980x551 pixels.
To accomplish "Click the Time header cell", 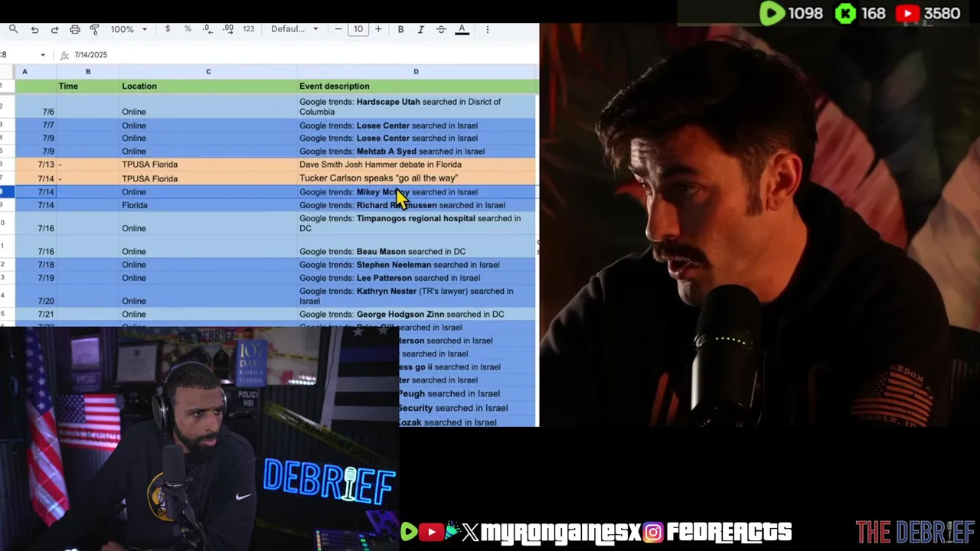I will [x=88, y=86].
